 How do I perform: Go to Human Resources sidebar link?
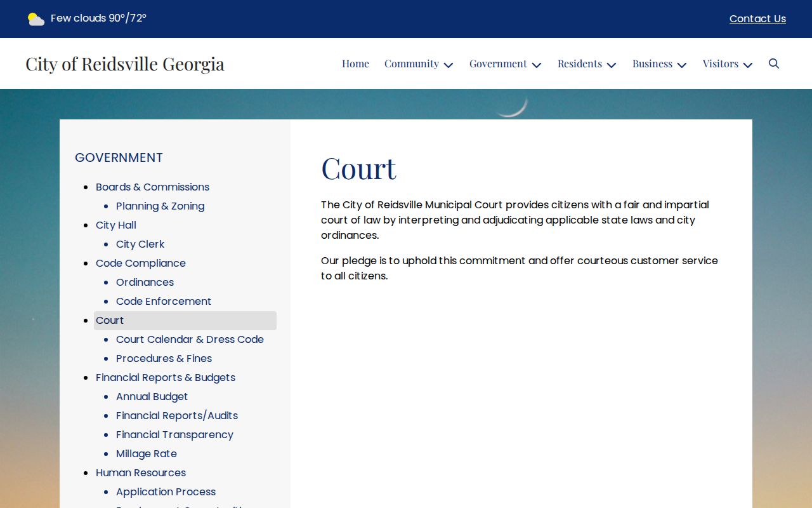point(141,472)
